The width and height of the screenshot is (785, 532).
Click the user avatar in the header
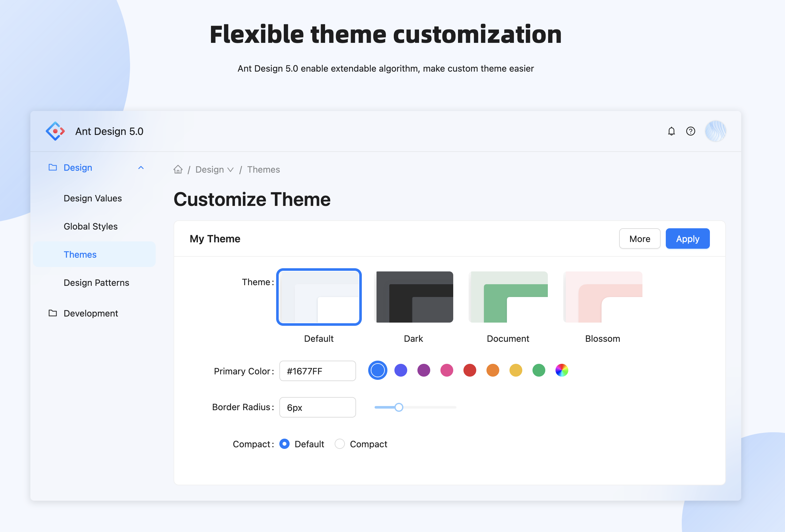[x=715, y=131]
